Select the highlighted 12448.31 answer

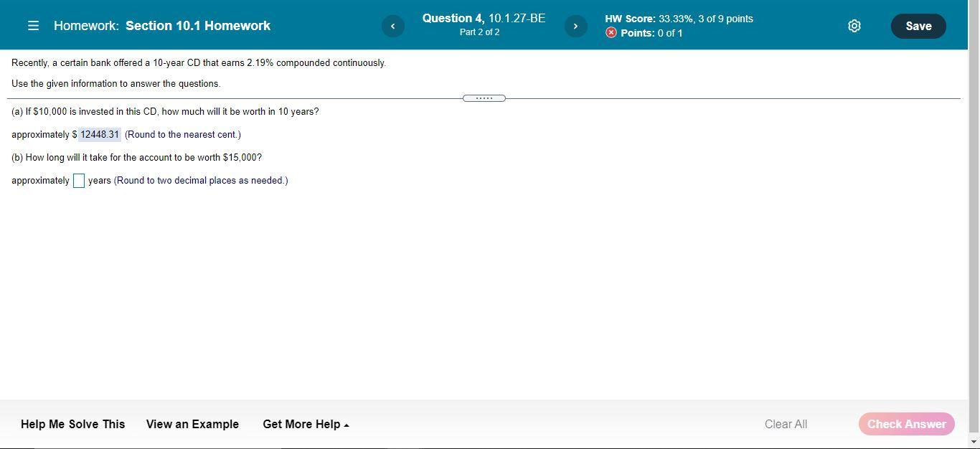point(99,134)
